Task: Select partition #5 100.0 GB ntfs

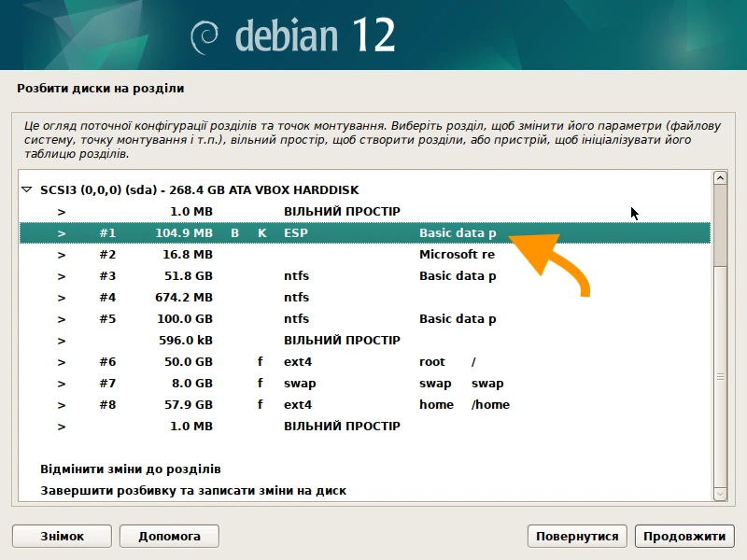Action: (365, 318)
